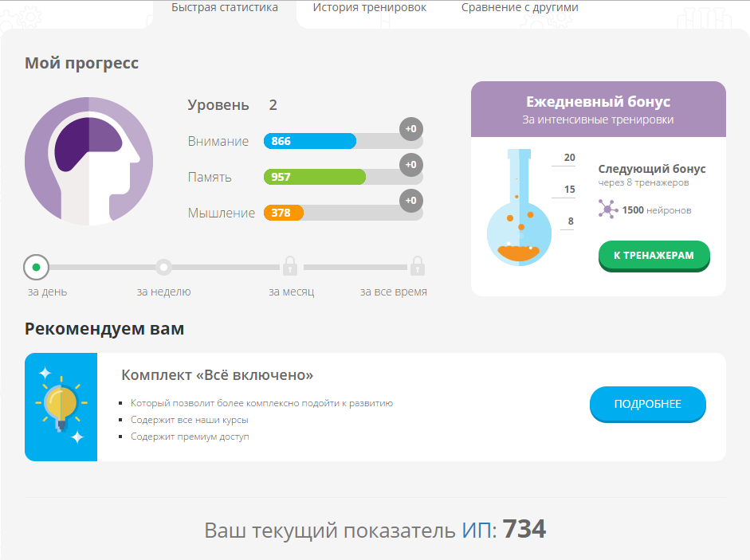Click the +0 badge next to Мышление

pyautogui.click(x=410, y=201)
